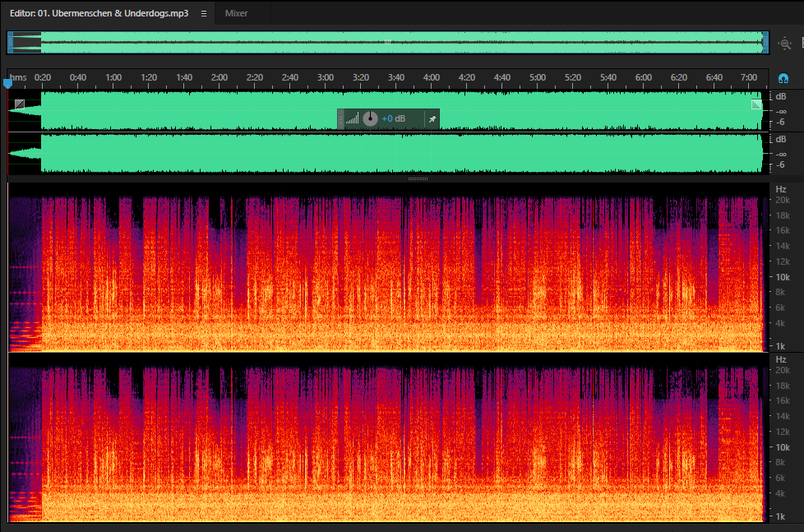Viewport: 804px width, 532px height.
Task: Open the Editor panel menu icon
Action: point(204,13)
